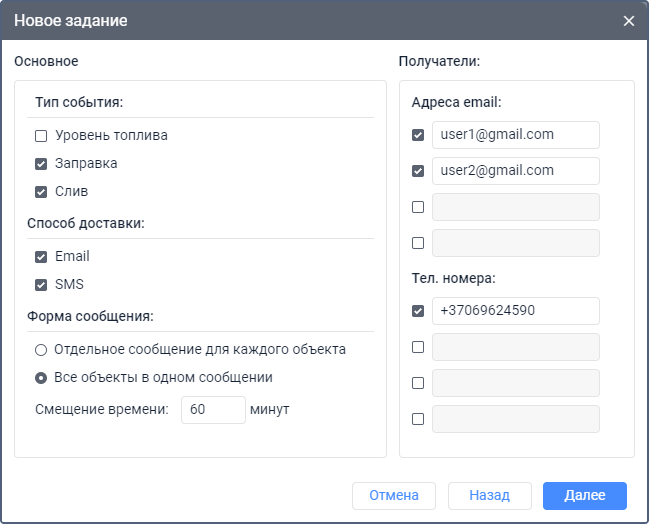649x524 pixels.
Task: Click the +37069624590 phone number field
Action: (x=515, y=311)
